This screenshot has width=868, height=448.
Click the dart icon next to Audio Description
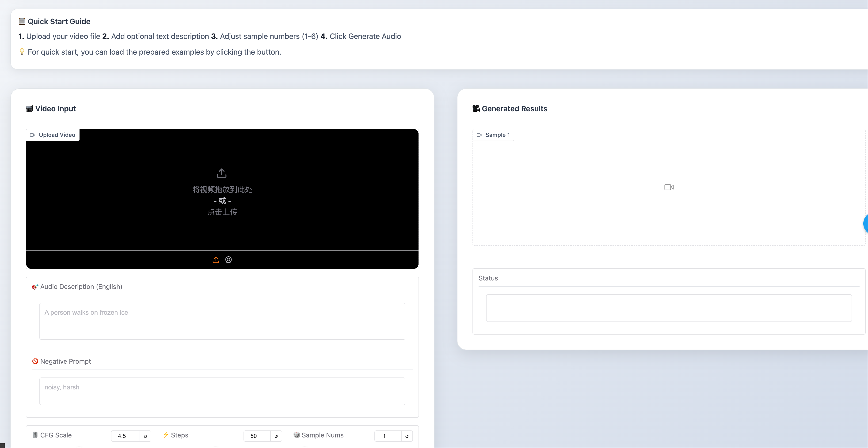(35, 286)
